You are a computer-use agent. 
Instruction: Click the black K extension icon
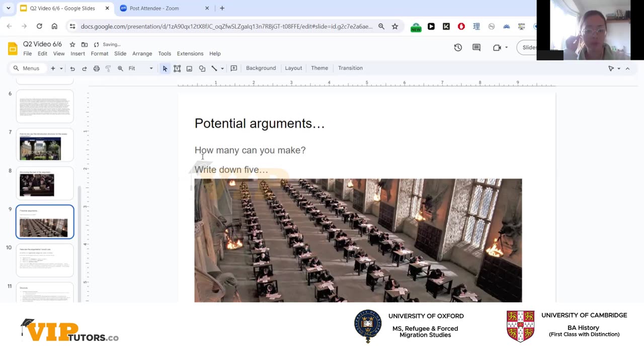446,26
